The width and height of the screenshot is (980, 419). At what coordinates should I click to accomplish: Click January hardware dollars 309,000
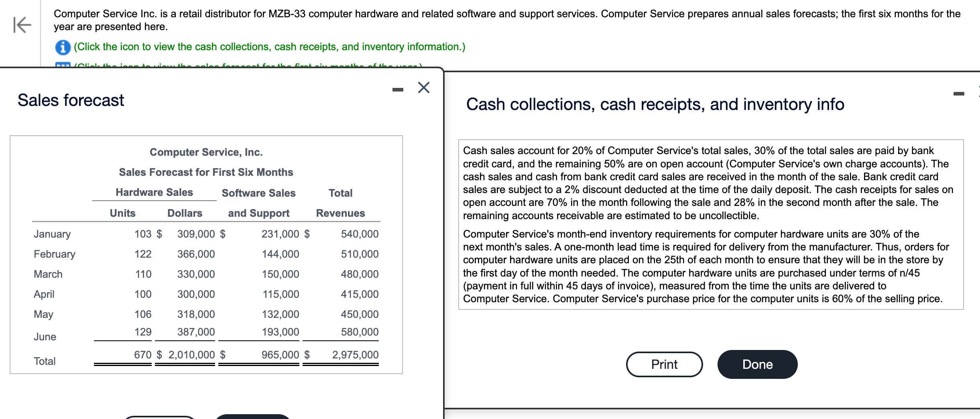[196, 234]
